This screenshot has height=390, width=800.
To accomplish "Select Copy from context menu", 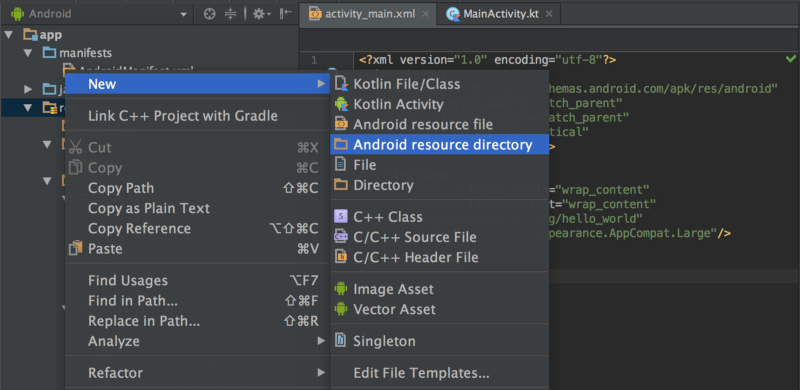I will click(198, 168).
